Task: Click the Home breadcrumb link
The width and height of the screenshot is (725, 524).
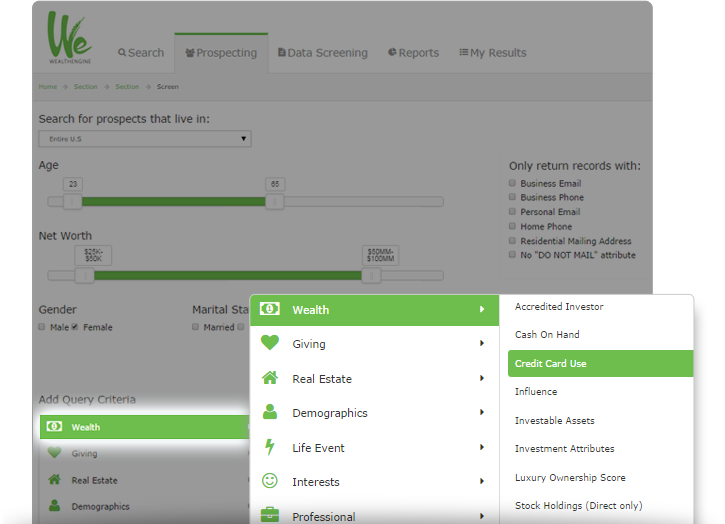Action: (x=48, y=86)
